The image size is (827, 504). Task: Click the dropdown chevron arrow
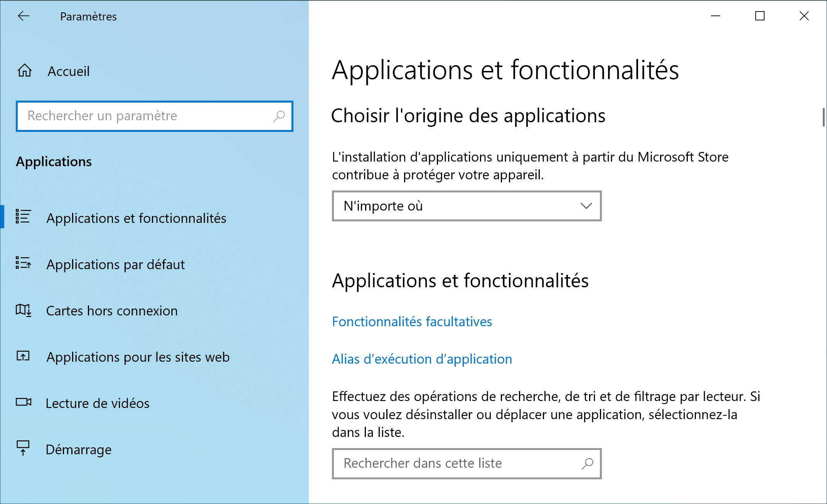pyautogui.click(x=586, y=206)
